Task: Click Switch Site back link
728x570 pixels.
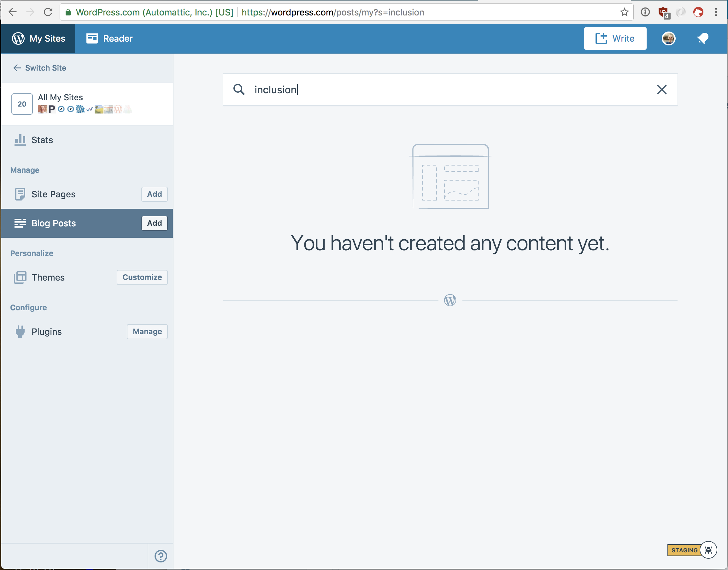Action: click(39, 68)
